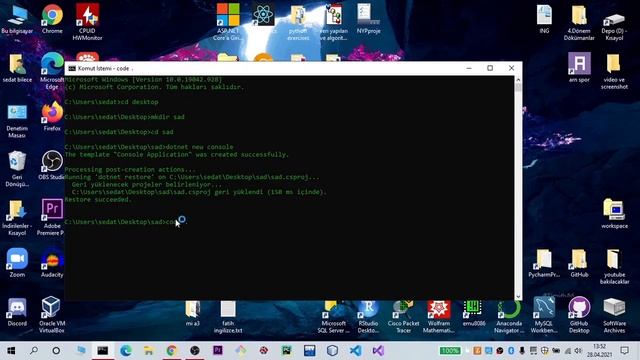Click the Windows Start button
This screenshot has height=360, width=640.
[x=11, y=351]
